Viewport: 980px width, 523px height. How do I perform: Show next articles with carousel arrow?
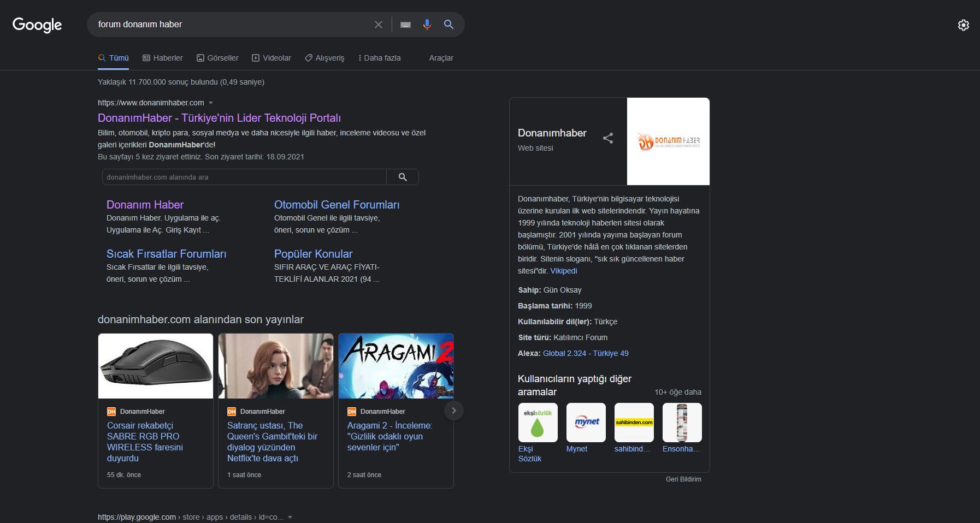(x=453, y=411)
